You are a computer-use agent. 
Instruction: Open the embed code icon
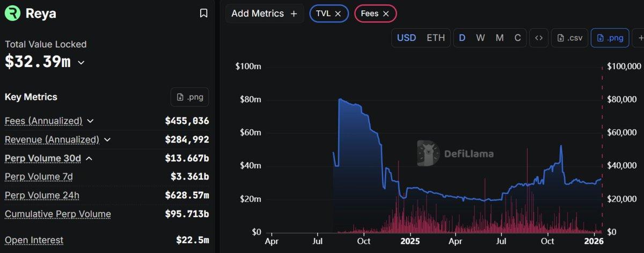tap(538, 38)
